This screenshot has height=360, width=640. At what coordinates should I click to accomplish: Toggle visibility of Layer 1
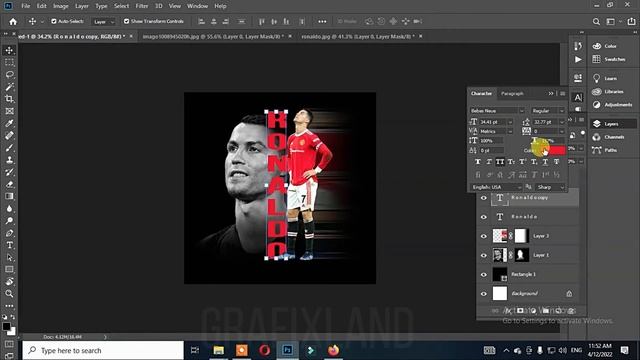tap(484, 255)
